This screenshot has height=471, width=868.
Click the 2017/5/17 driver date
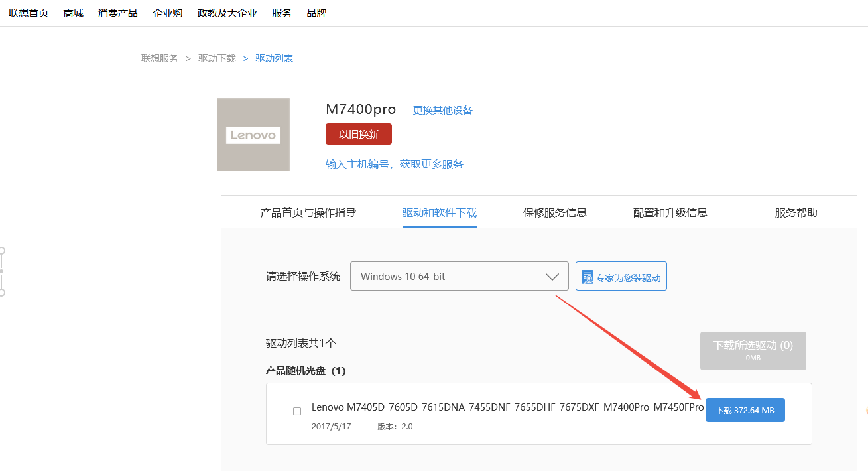click(332, 427)
